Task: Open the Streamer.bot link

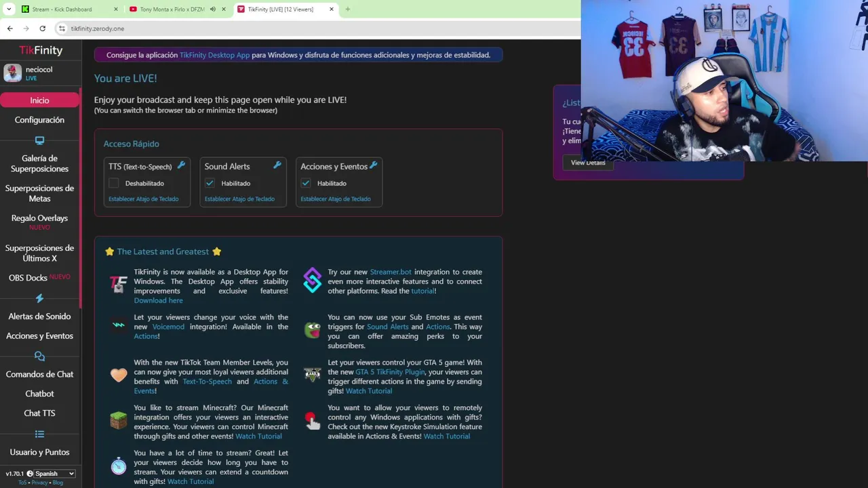Action: [391, 272]
